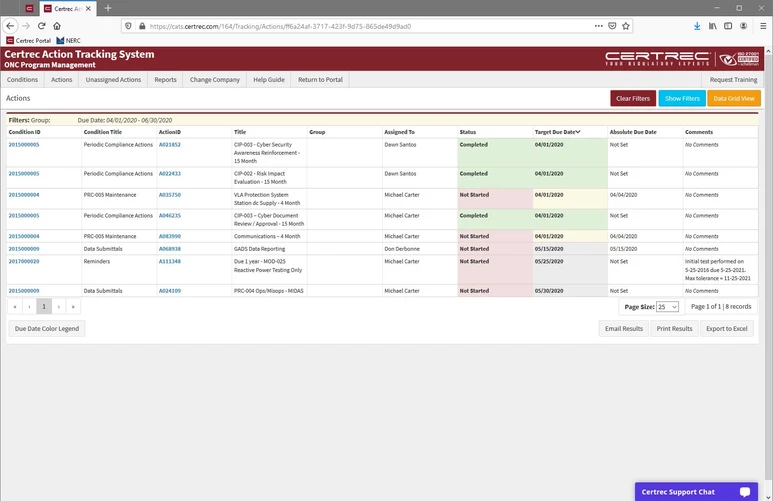Open condition 2015000009 in GADS Data Reporting row
This screenshot has height=501, width=773.
(x=24, y=249)
